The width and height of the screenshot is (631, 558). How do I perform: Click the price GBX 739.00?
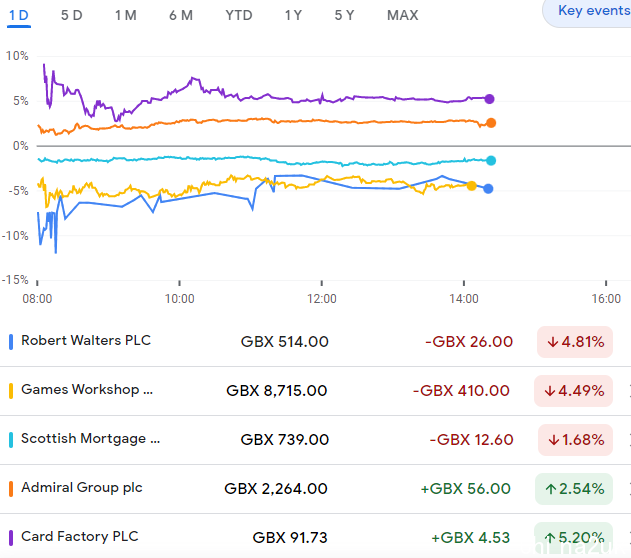[285, 440]
